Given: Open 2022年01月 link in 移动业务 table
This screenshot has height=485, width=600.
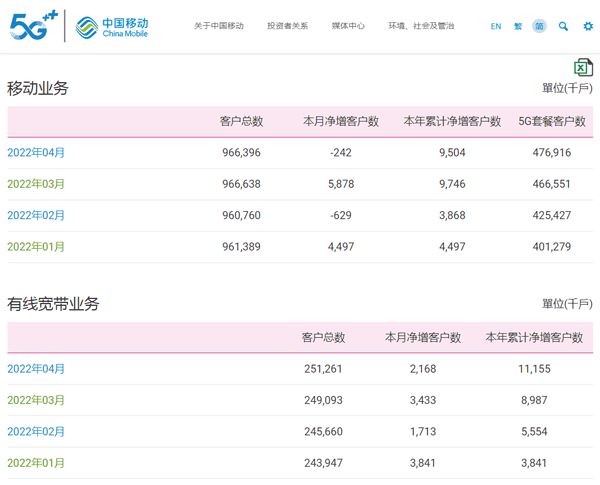Looking at the screenshot, I should pyautogui.click(x=36, y=247).
